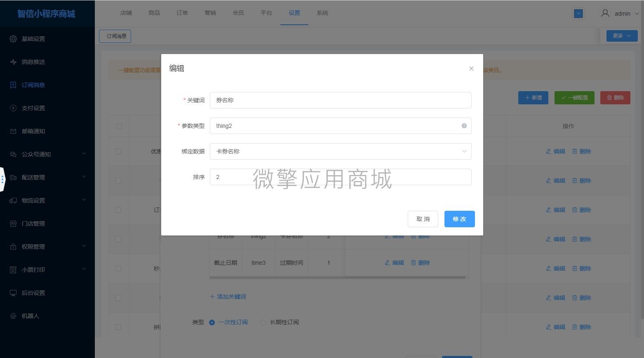Check the checkbox for the 优惠 row
The height and width of the screenshot is (358, 644).
(118, 151)
